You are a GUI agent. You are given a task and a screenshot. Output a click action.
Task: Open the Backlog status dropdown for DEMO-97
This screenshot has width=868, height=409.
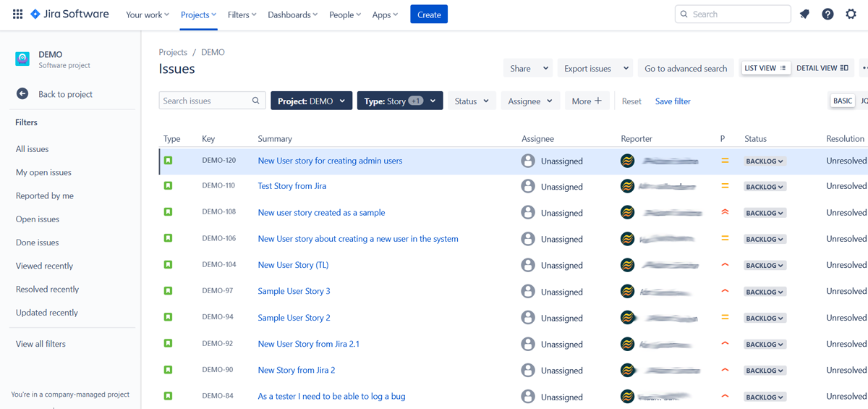click(x=765, y=292)
